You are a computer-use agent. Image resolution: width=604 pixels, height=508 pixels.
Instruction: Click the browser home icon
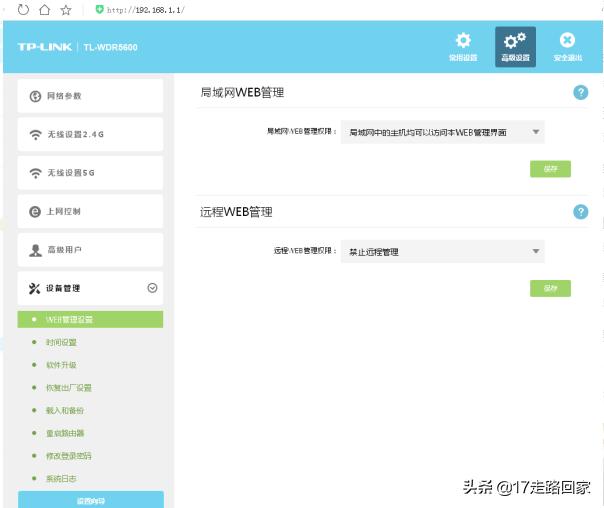44,9
